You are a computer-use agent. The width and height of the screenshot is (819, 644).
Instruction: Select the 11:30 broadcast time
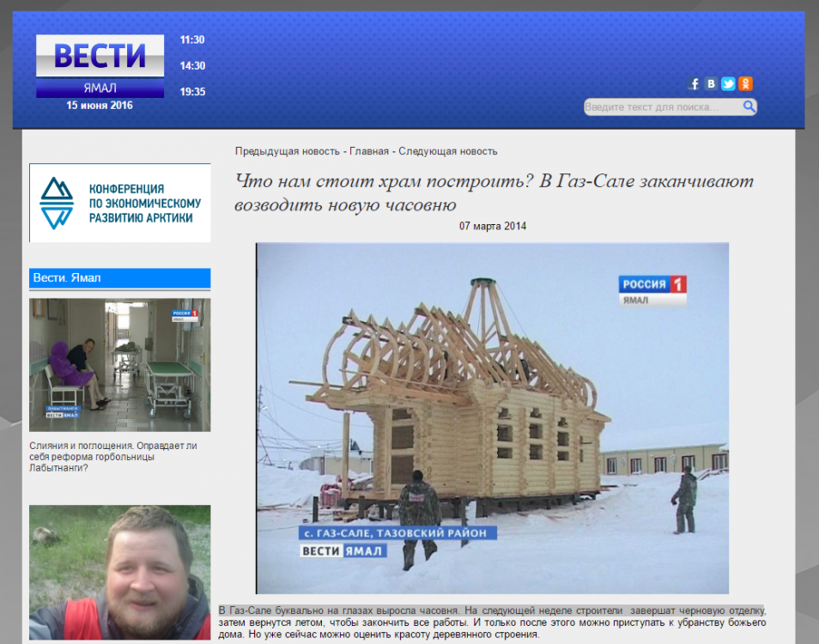pyautogui.click(x=192, y=39)
